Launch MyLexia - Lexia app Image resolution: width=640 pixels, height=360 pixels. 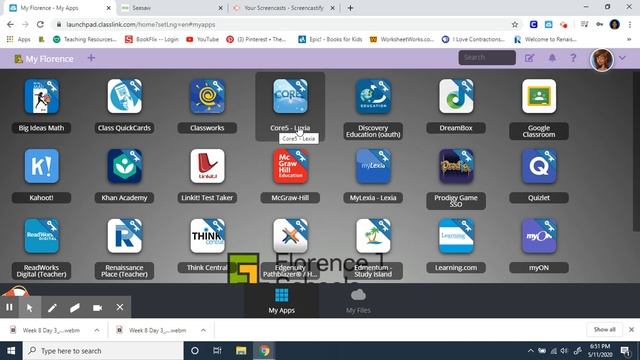click(x=373, y=166)
